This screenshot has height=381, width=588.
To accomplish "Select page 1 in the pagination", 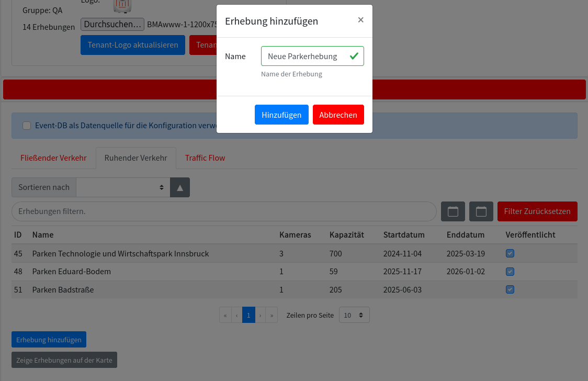I will coord(248,315).
